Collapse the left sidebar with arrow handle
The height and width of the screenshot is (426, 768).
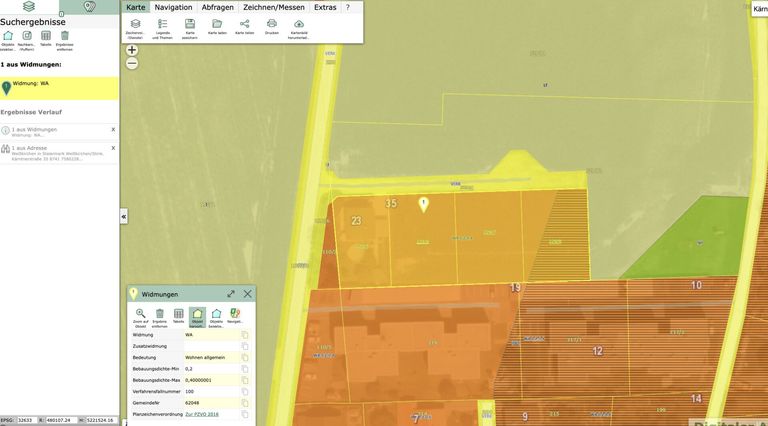[124, 216]
